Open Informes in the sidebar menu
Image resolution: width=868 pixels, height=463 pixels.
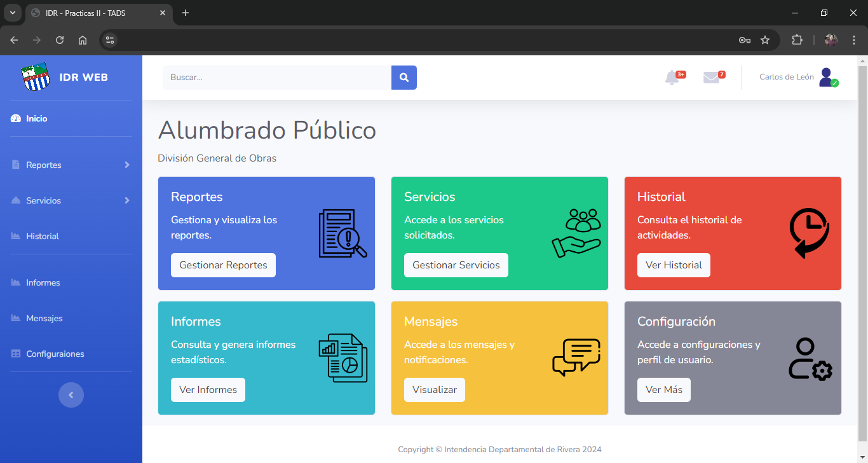tap(43, 282)
